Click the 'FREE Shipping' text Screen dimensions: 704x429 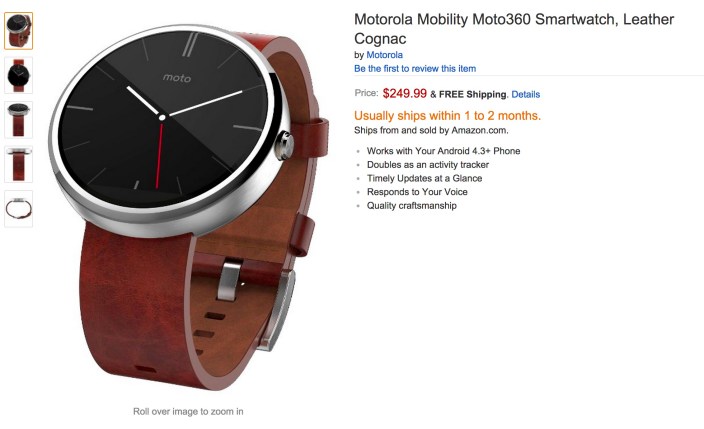pyautogui.click(x=472, y=94)
